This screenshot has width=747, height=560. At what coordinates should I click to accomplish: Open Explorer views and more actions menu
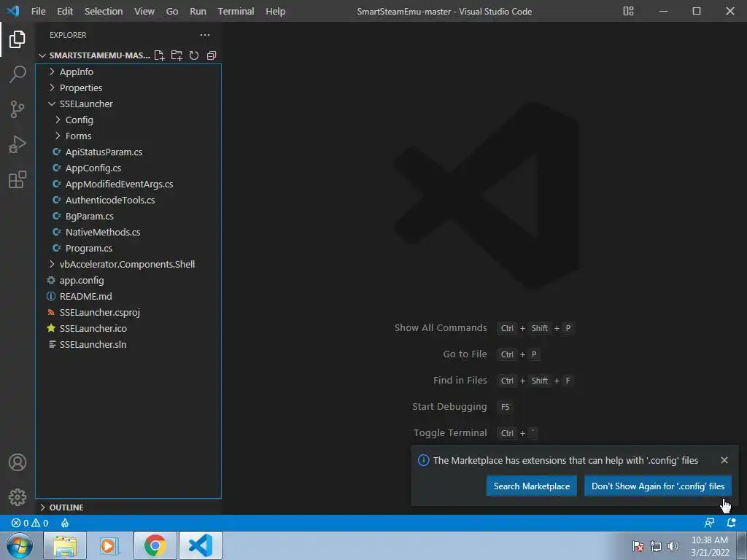click(x=205, y=35)
